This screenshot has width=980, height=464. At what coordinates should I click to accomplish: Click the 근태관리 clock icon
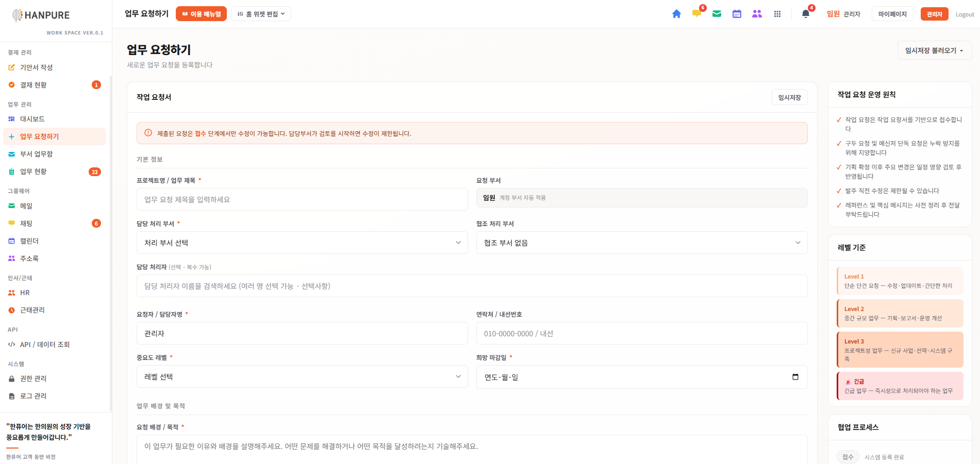pos(11,310)
